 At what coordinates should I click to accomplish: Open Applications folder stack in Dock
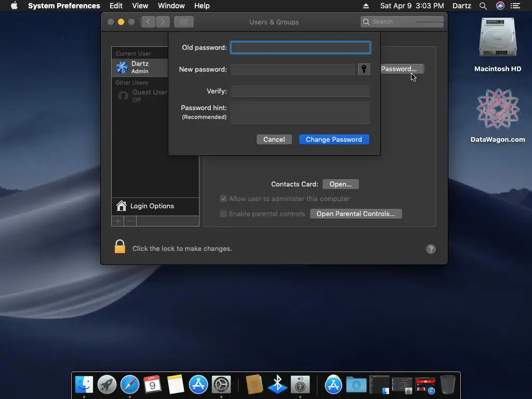point(334,384)
